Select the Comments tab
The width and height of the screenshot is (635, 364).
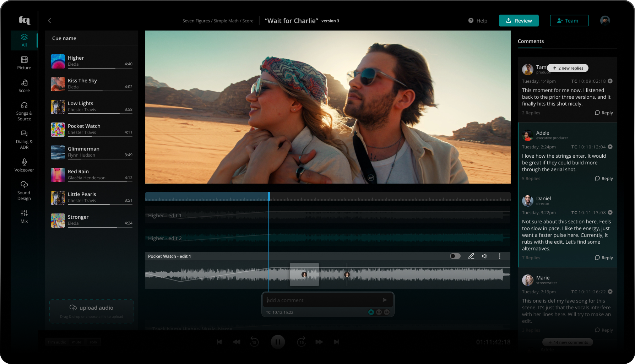[531, 41]
